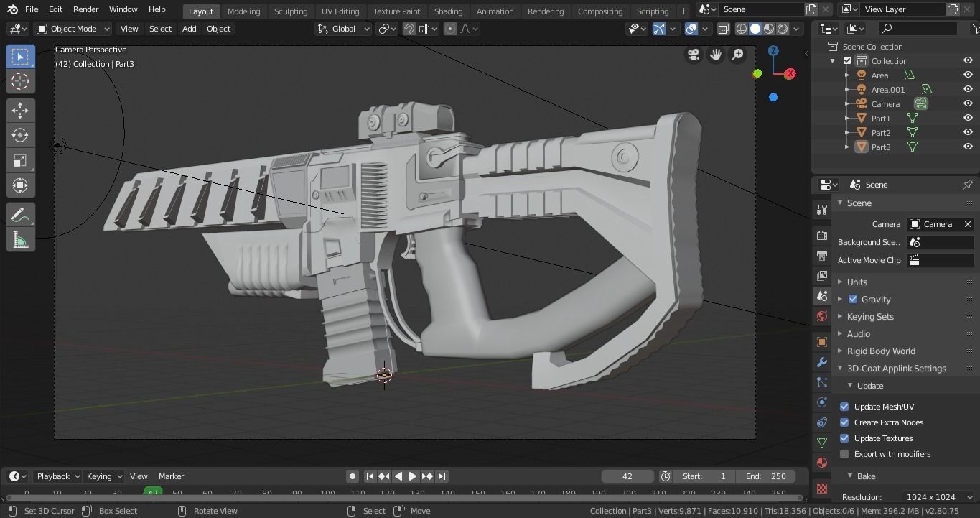Screen dimensions: 980x518
Task: Click the pan view hand icon
Action: (x=716, y=55)
